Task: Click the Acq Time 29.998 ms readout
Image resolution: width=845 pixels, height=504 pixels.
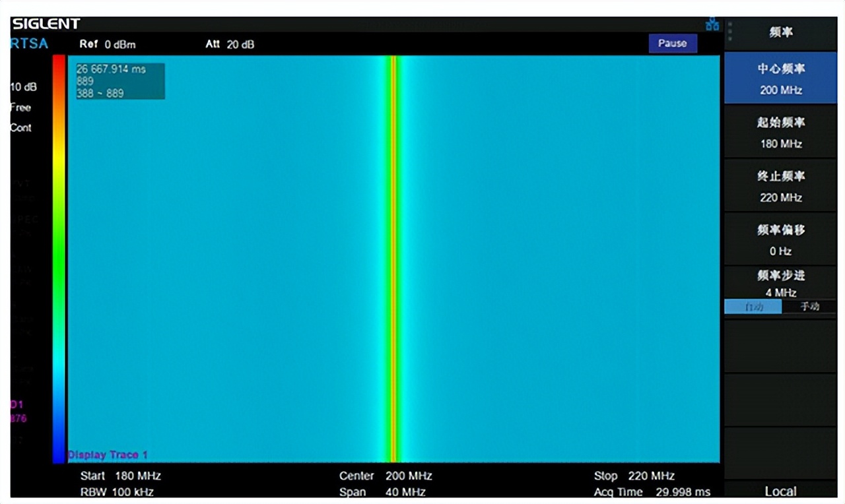Action: (x=652, y=492)
